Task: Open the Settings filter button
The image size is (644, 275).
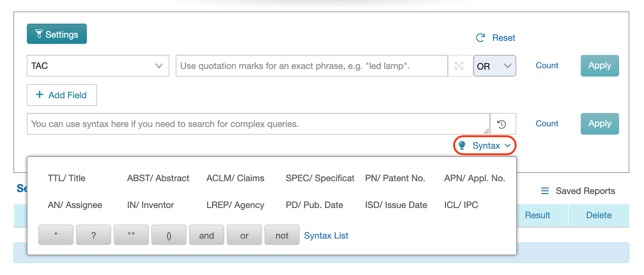Action: [57, 34]
